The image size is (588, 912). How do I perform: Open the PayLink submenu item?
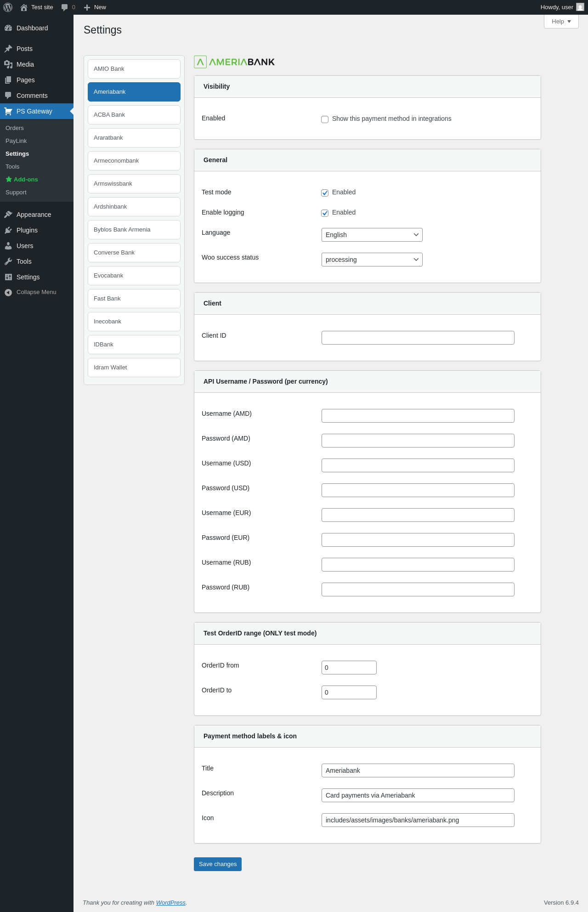(16, 141)
